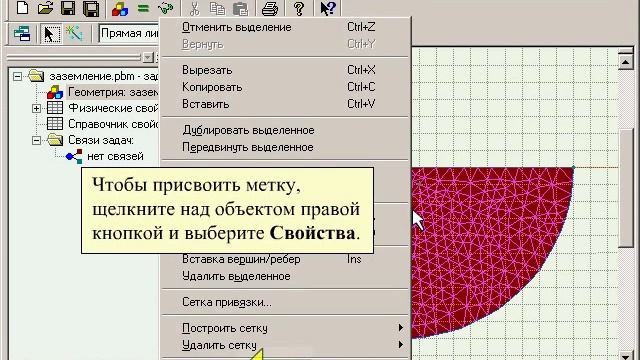Select the 'Геометрия' tree item

113,92
